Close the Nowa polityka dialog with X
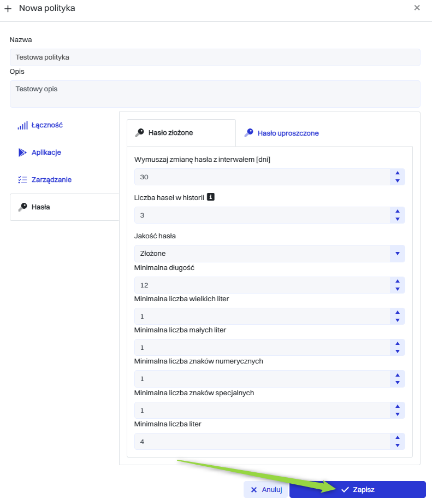432x504 pixels. pyautogui.click(x=417, y=8)
